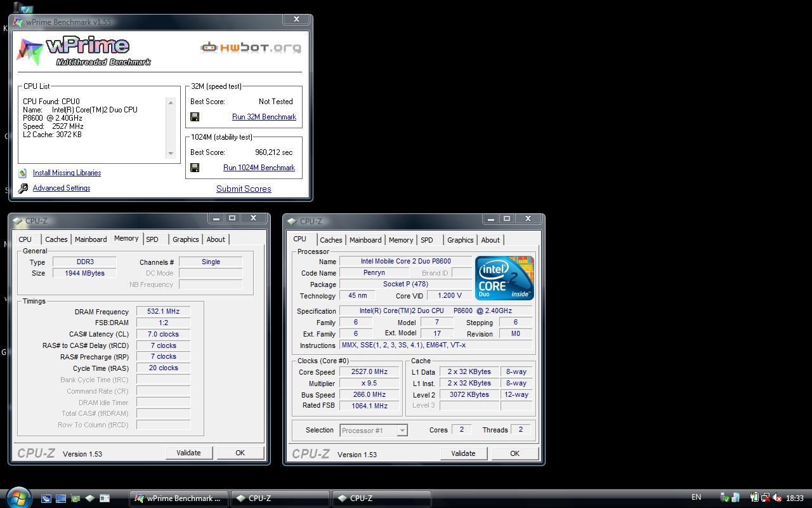812x508 pixels.
Task: Click the disconnected network tray icon
Action: tap(766, 498)
